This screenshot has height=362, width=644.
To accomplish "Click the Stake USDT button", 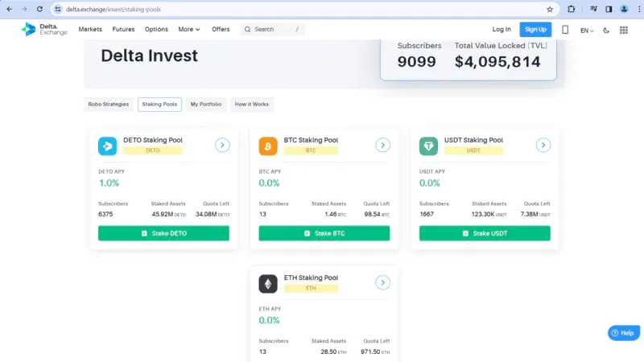I will tap(485, 233).
